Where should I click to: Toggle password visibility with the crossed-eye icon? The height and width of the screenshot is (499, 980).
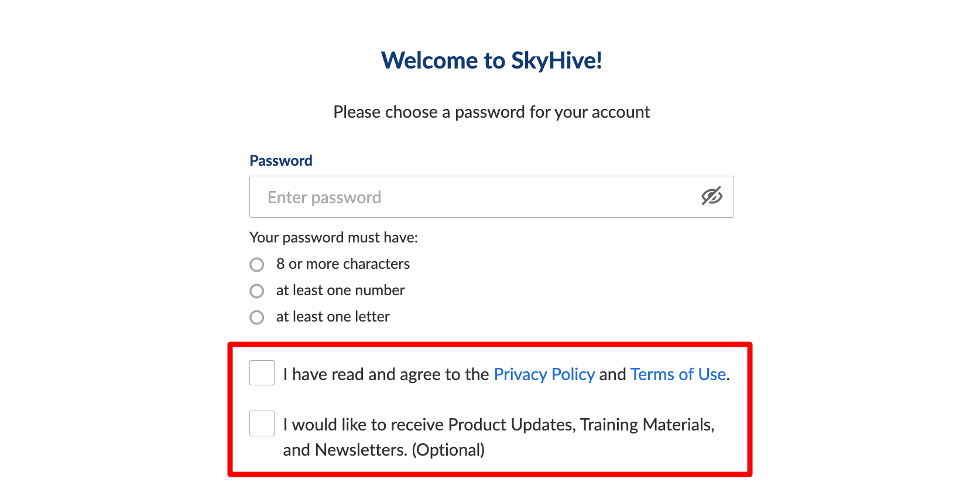[711, 197]
